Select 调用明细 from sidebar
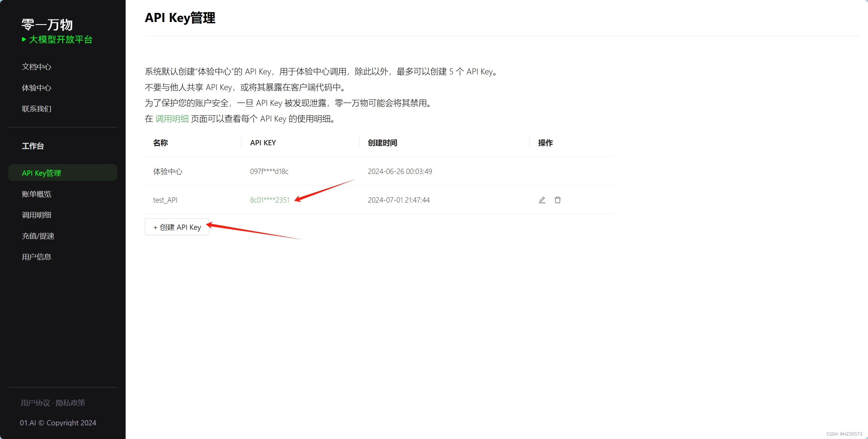Viewport: 868px width, 439px height. pos(36,214)
